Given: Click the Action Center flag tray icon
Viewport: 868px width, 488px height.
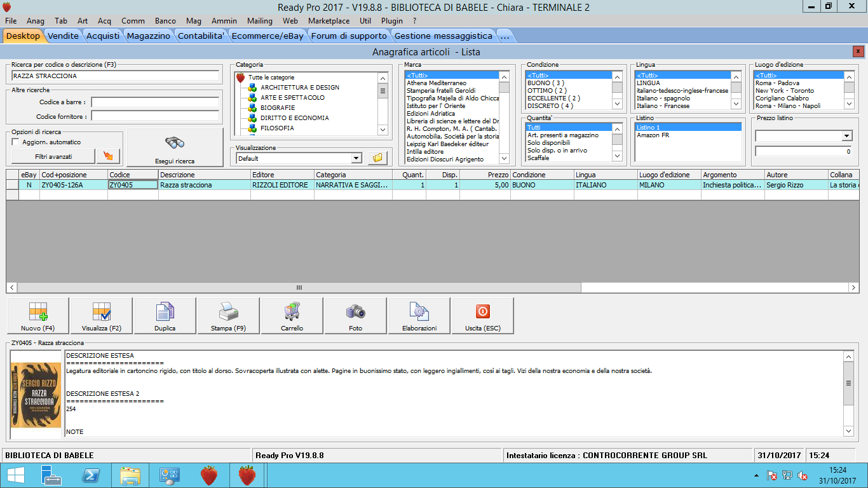Looking at the screenshot, I should (772, 475).
